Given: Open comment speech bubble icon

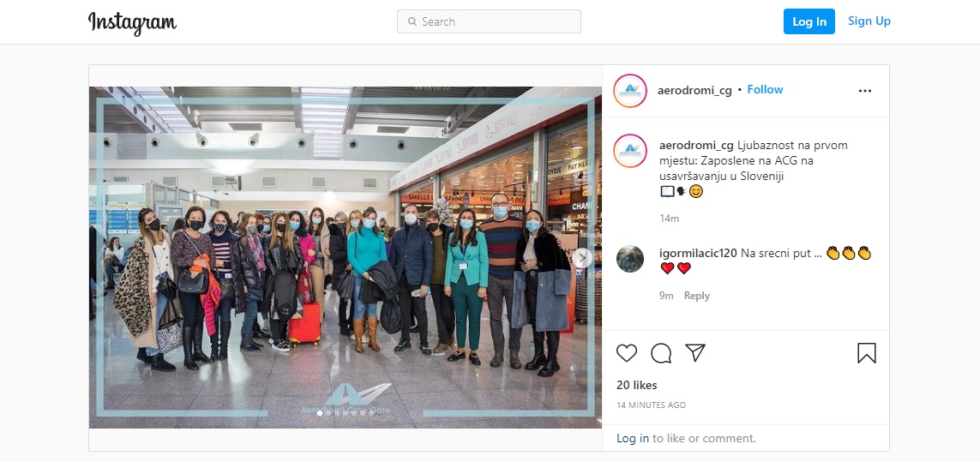Looking at the screenshot, I should pyautogui.click(x=661, y=353).
